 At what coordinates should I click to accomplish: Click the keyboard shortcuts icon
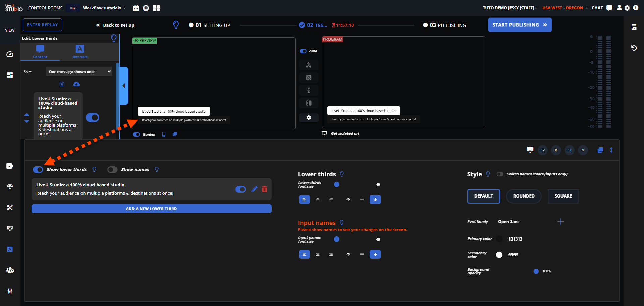[x=530, y=150]
